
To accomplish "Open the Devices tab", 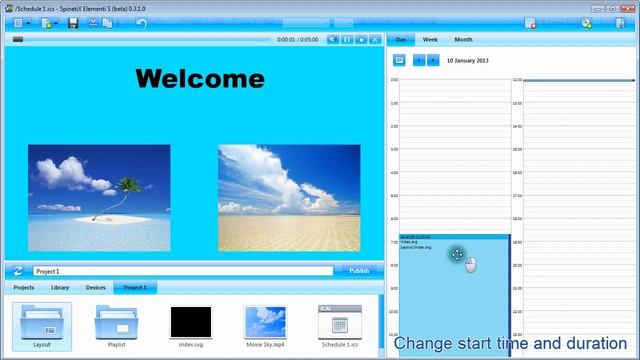I will click(96, 287).
